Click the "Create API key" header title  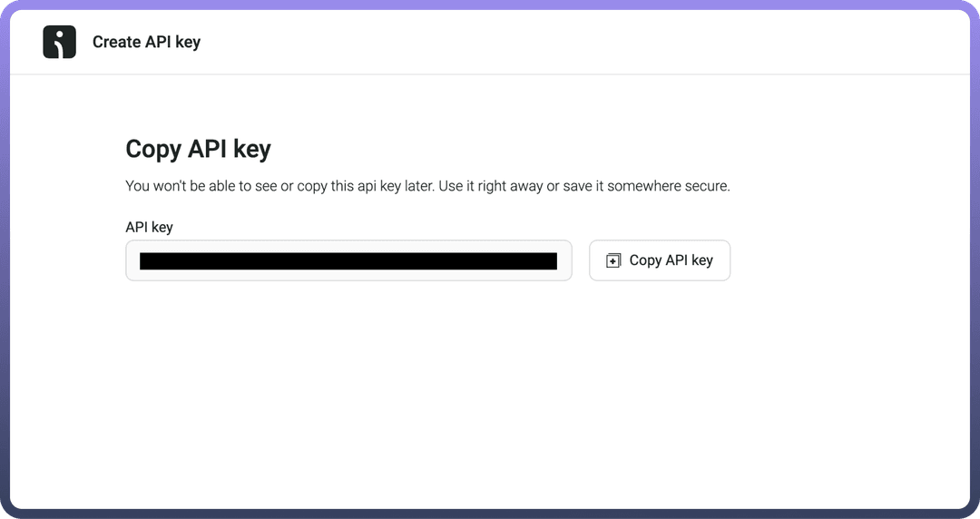(146, 42)
